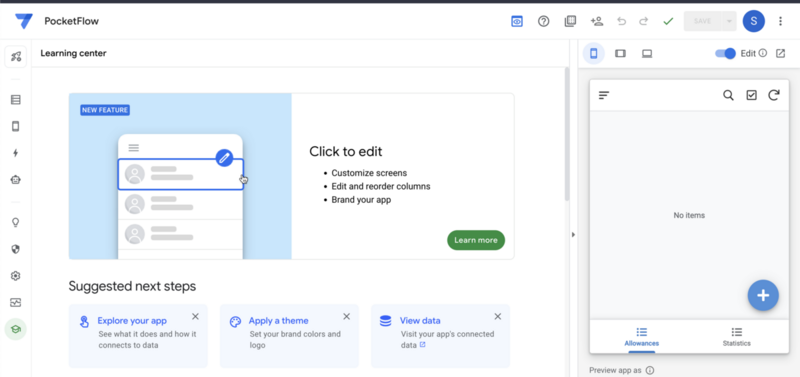
Task: Click the AppSheet logo icon
Action: pos(23,21)
